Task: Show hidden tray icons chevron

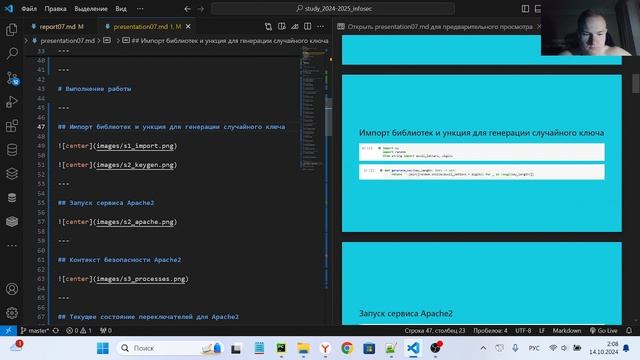Action: pos(483,348)
